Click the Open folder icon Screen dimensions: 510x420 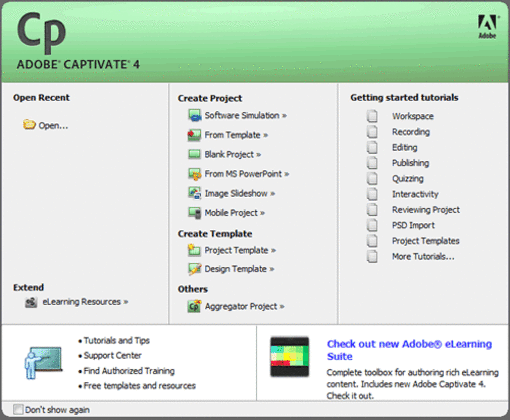[x=29, y=125]
